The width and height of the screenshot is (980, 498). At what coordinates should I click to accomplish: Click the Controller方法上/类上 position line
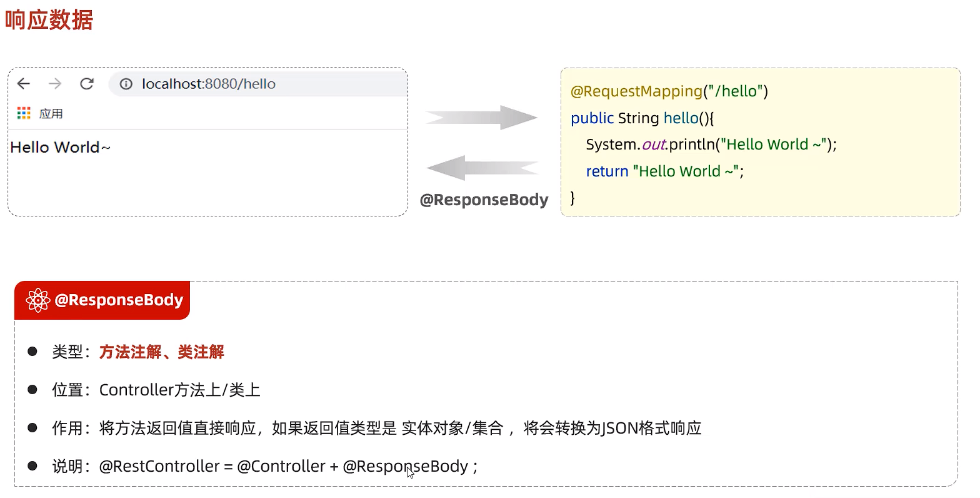pyautogui.click(x=179, y=390)
